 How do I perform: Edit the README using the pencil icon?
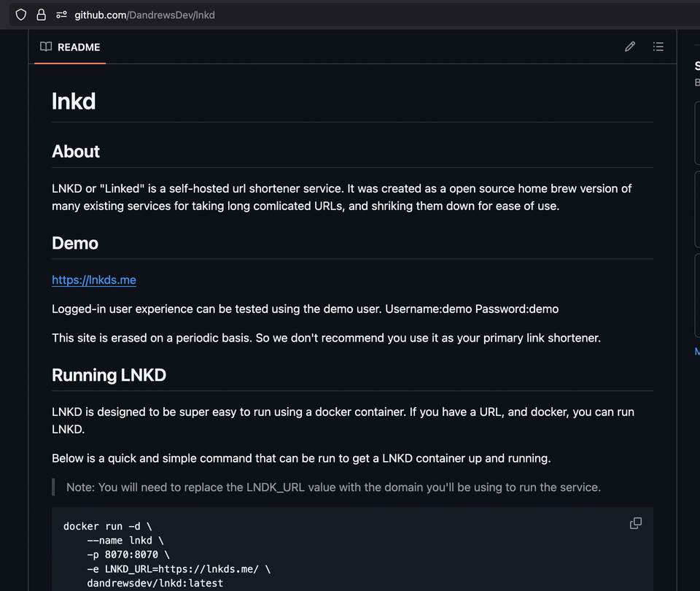tap(629, 46)
